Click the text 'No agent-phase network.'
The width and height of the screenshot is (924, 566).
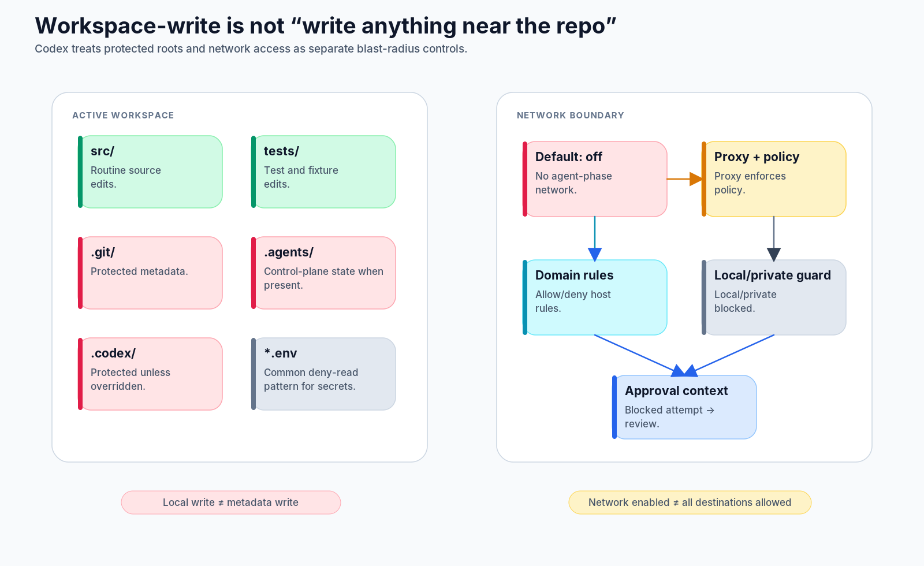coord(573,183)
